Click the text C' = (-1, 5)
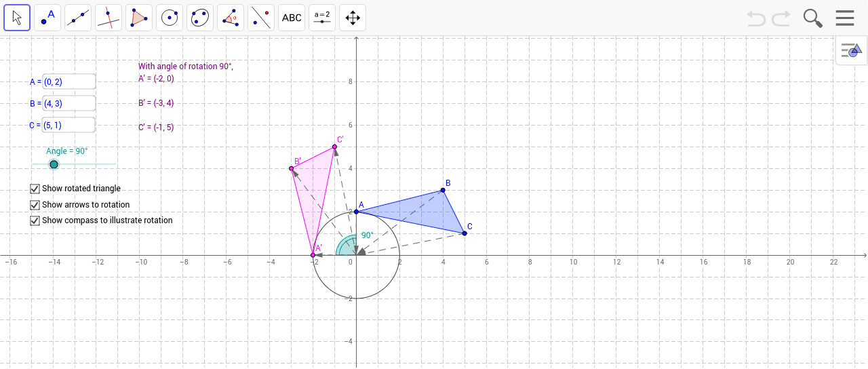 point(156,127)
